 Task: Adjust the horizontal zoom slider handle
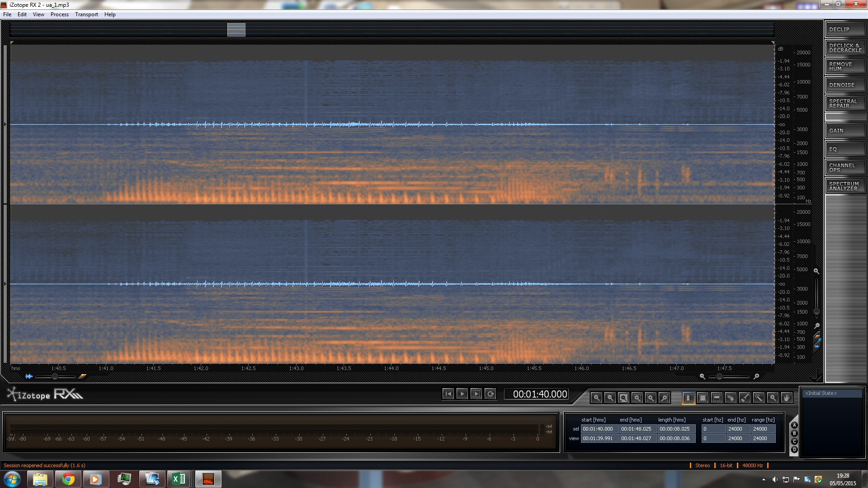pyautogui.click(x=719, y=376)
